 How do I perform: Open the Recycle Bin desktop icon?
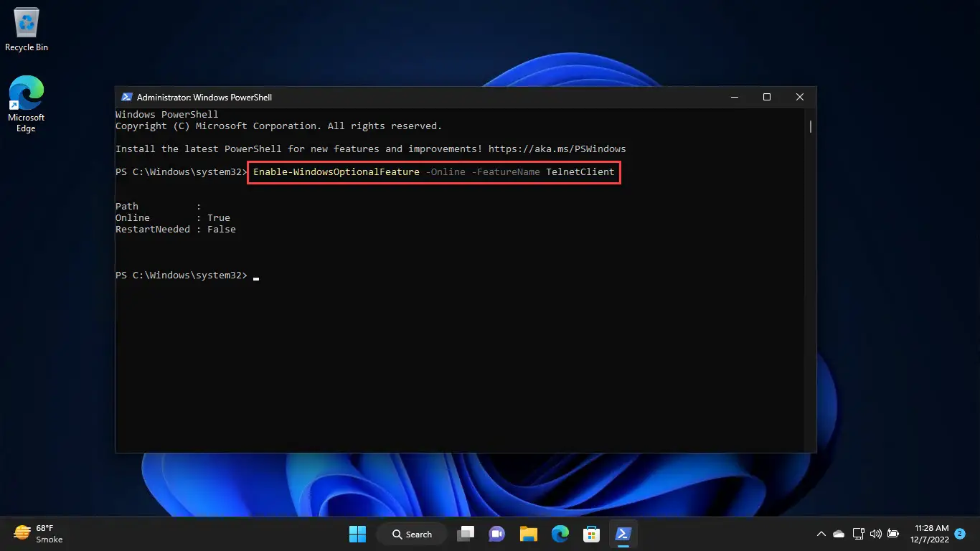27,30
